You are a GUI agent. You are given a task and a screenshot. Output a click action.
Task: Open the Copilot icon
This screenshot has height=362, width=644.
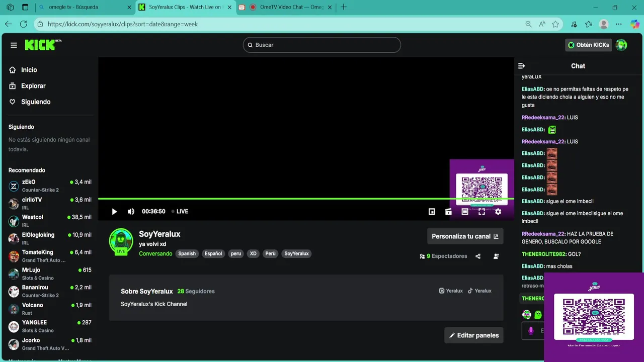(x=634, y=24)
